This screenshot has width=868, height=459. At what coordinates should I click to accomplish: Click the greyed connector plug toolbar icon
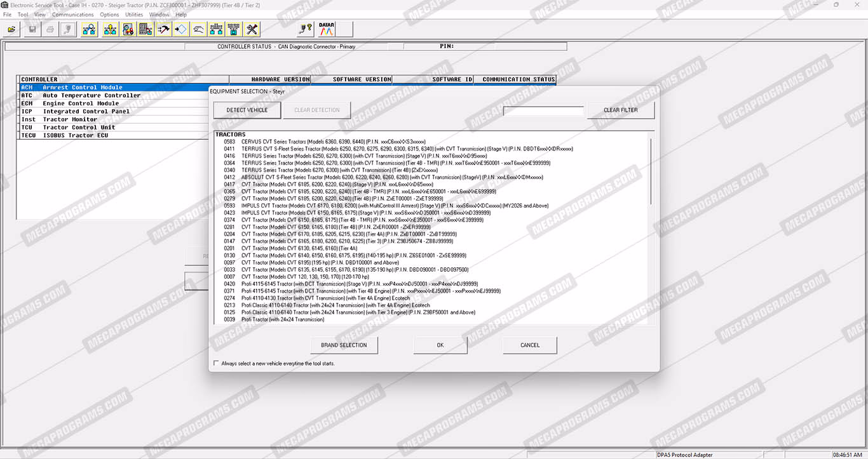[x=68, y=29]
